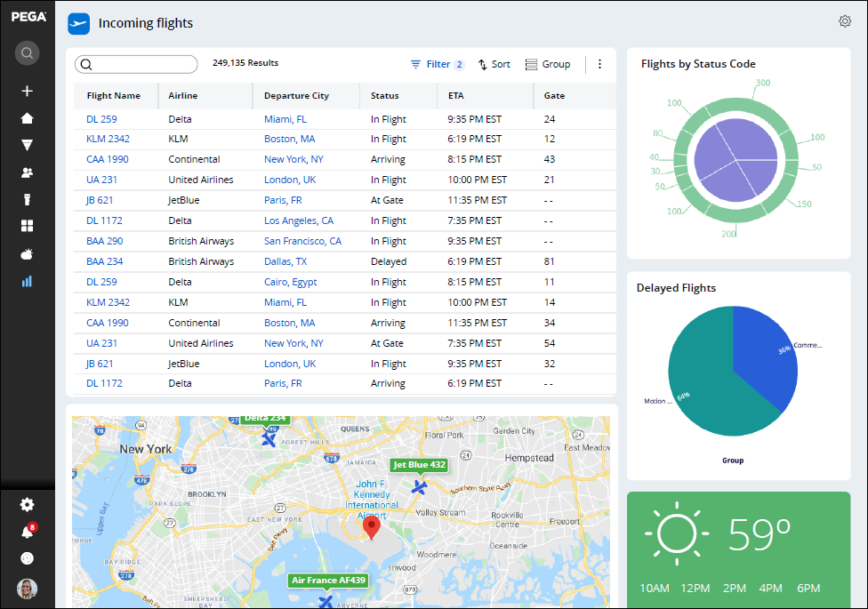The width and height of the screenshot is (868, 609).
Task: Go to Home via sidebar house icon
Action: [27, 118]
